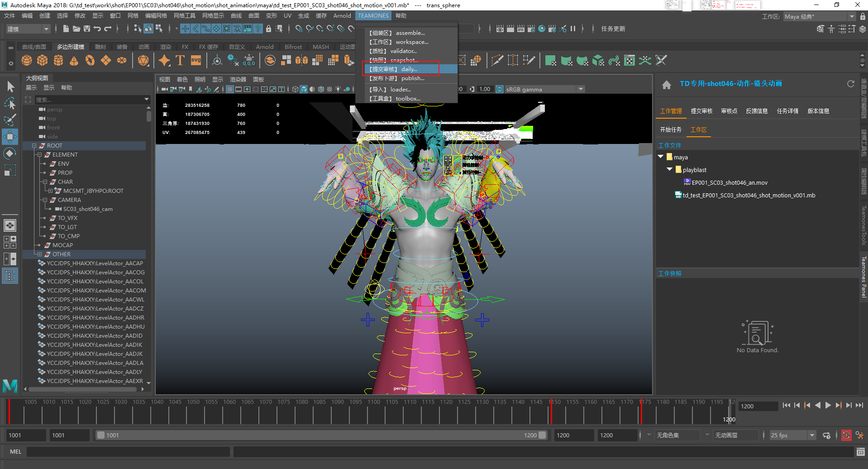868x469 pixels.
Task: Open the EP001_SC03_shot046_an.mov file
Action: click(x=729, y=183)
